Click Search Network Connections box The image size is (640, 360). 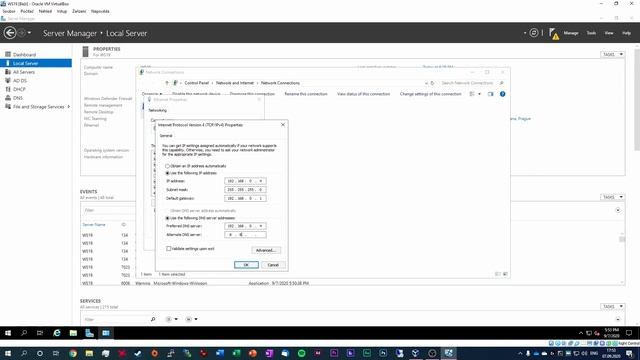[472, 83]
